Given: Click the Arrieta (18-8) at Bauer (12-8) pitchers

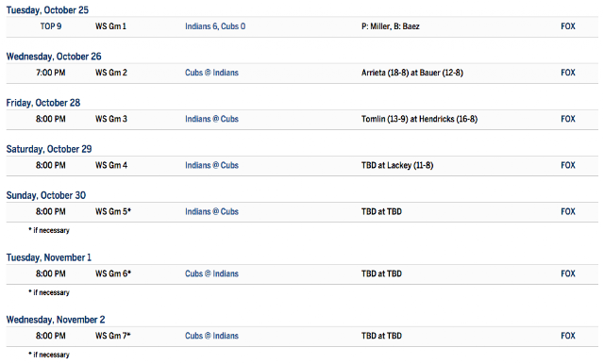Looking at the screenshot, I should [x=412, y=73].
